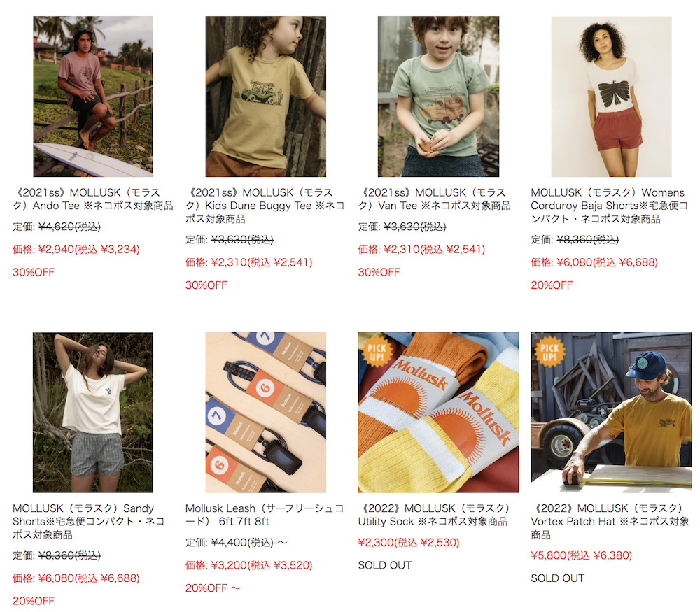Screen dimensions: 700x612
Task: Open the Utility Sock product image
Action: pyautogui.click(x=438, y=412)
